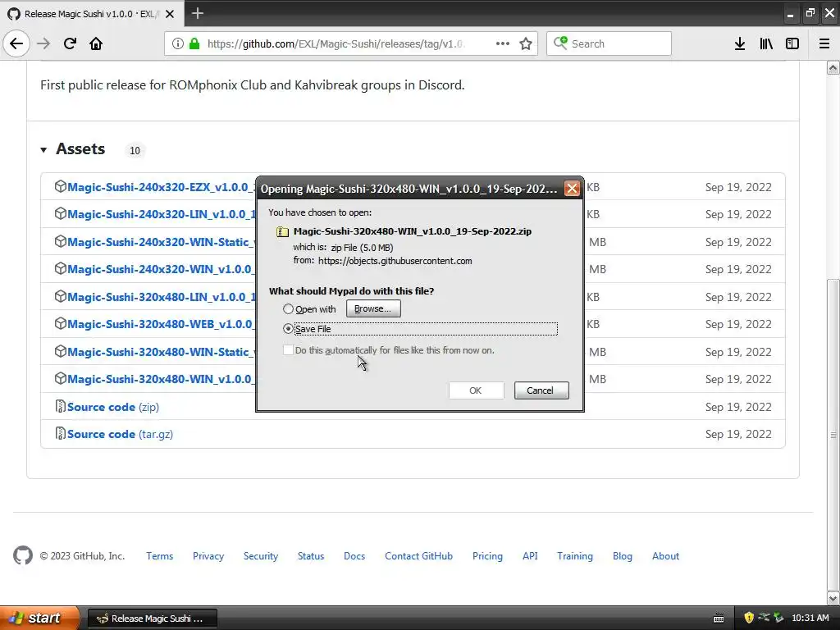The height and width of the screenshot is (630, 840).
Task: Click the page scrollbar up arrow
Action: [833, 67]
